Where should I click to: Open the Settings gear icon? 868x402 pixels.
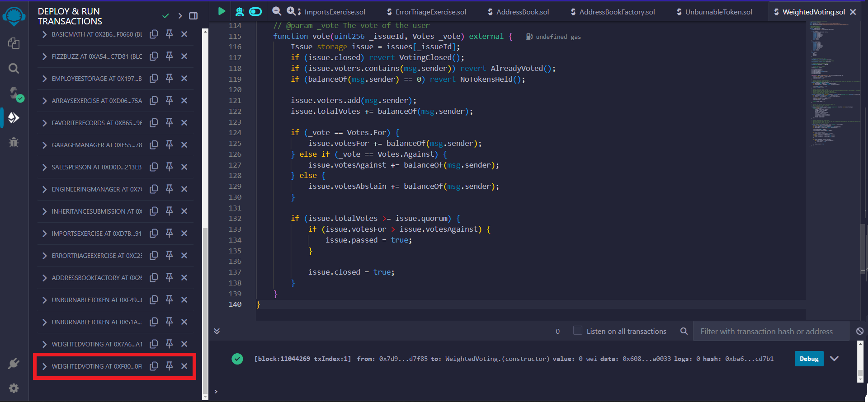[x=14, y=388]
